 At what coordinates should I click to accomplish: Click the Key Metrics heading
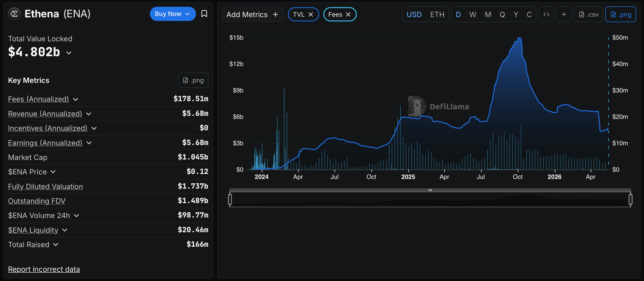[29, 80]
